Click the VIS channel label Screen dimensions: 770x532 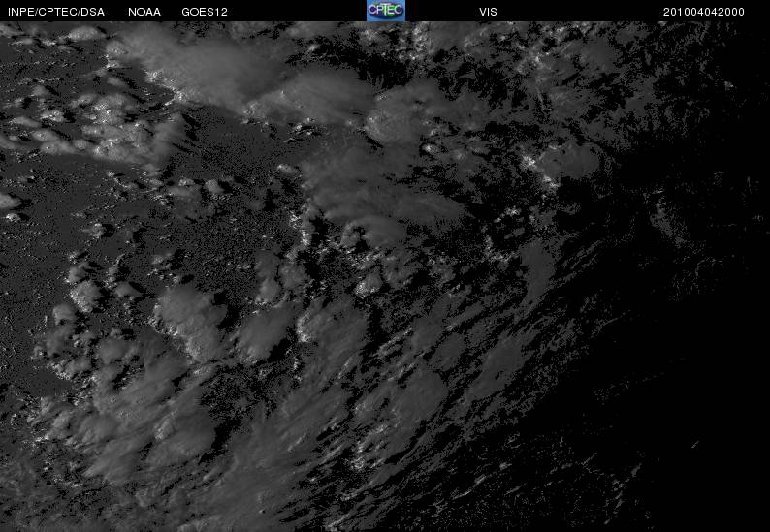click(x=488, y=12)
